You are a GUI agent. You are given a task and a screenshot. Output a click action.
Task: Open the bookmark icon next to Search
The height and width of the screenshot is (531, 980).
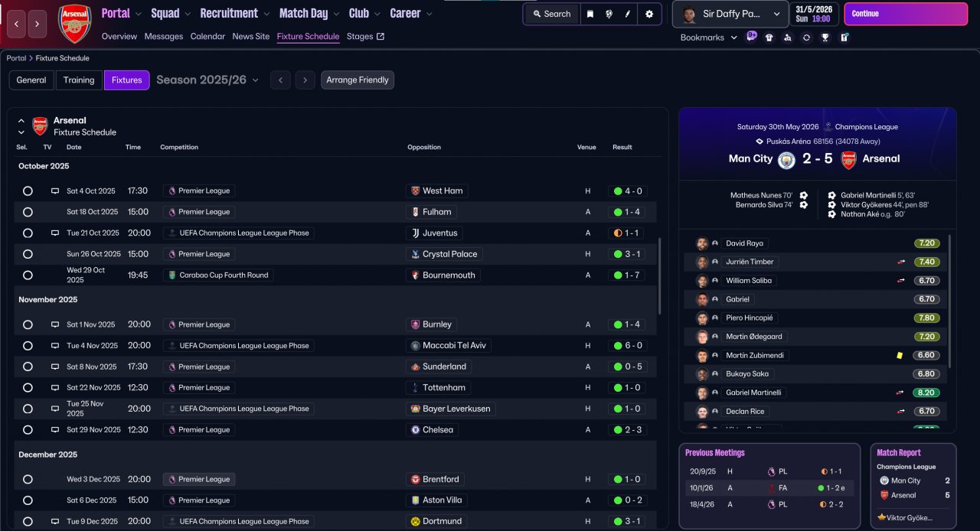coord(590,14)
